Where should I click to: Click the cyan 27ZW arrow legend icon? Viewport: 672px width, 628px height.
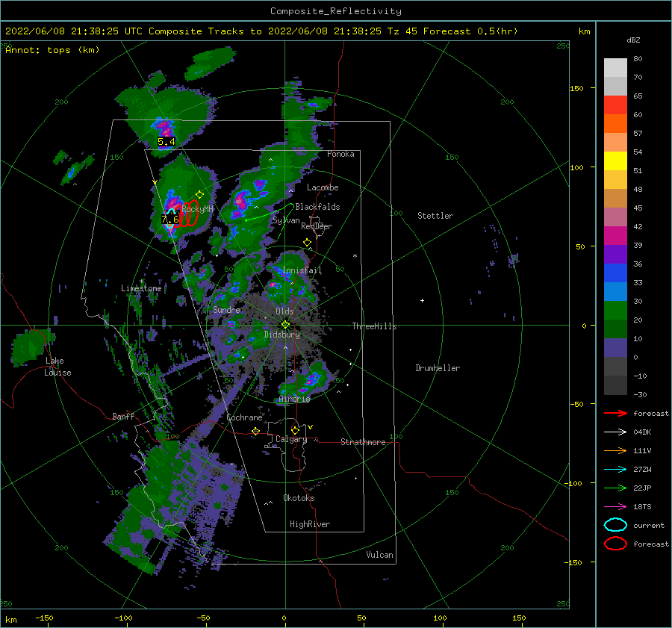tap(615, 470)
